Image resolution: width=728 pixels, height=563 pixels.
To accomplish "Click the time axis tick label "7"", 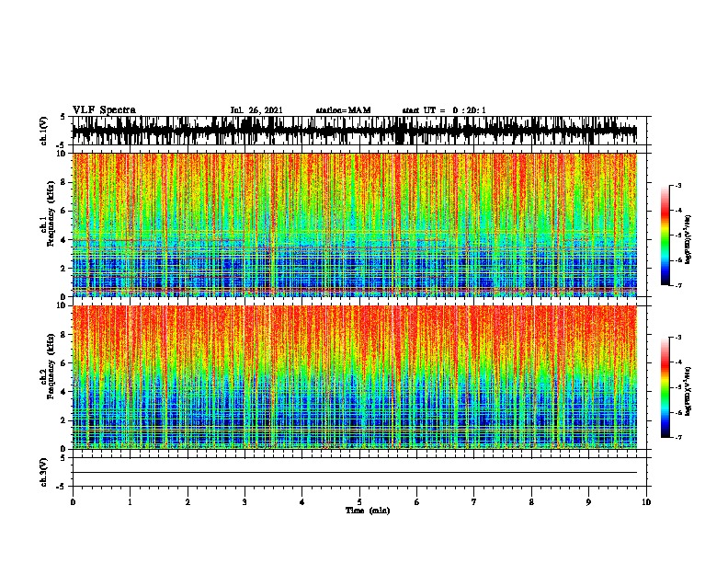I will (474, 501).
